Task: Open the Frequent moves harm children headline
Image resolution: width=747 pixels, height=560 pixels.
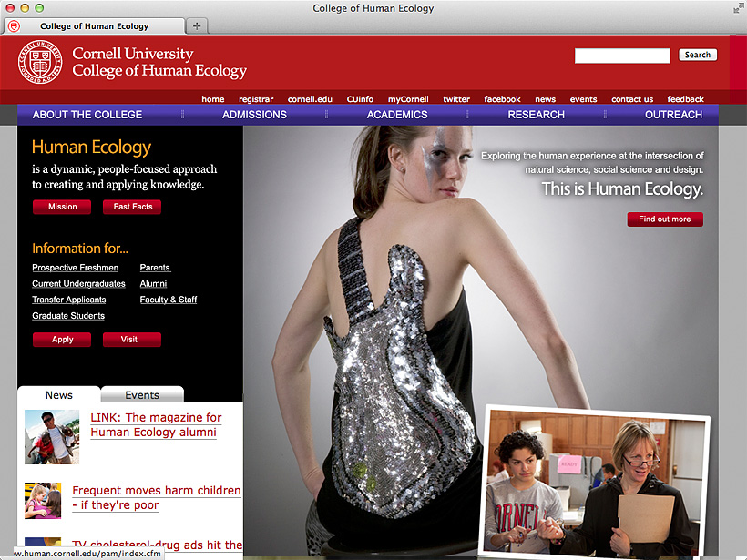Action: point(157,497)
